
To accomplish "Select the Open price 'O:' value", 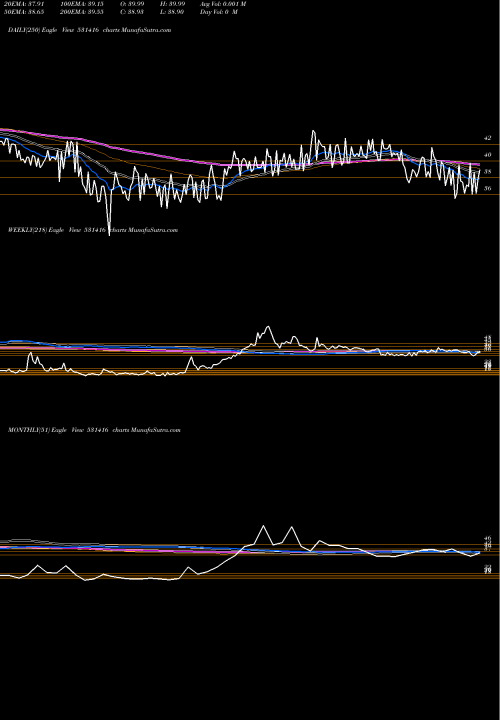I will click(x=132, y=4).
